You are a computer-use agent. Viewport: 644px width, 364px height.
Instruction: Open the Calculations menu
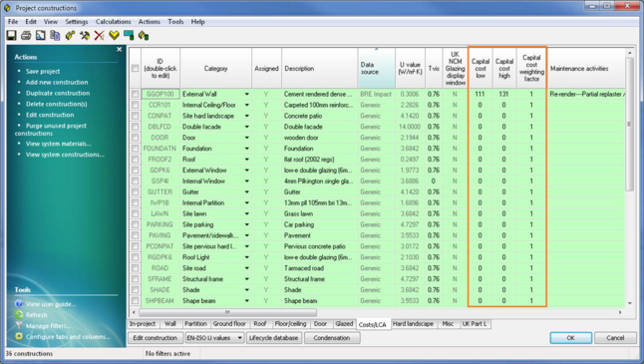click(x=113, y=22)
